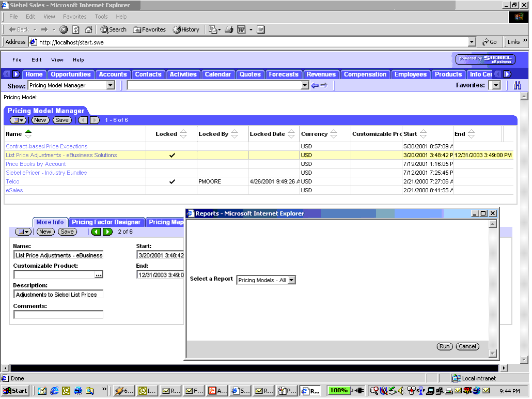Toggle Locked check for Telco row

pos(172,182)
